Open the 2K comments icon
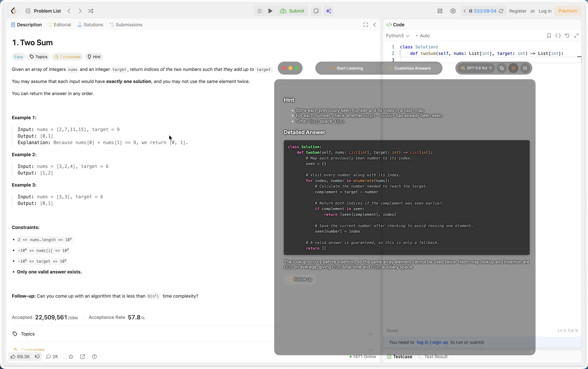The image size is (588, 369). click(52, 357)
